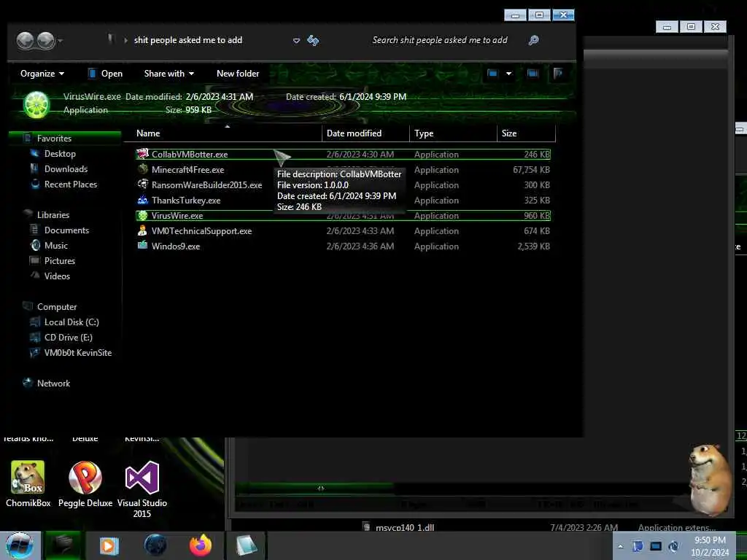Open Desktop in Favorites
The image size is (747, 560).
(60, 154)
